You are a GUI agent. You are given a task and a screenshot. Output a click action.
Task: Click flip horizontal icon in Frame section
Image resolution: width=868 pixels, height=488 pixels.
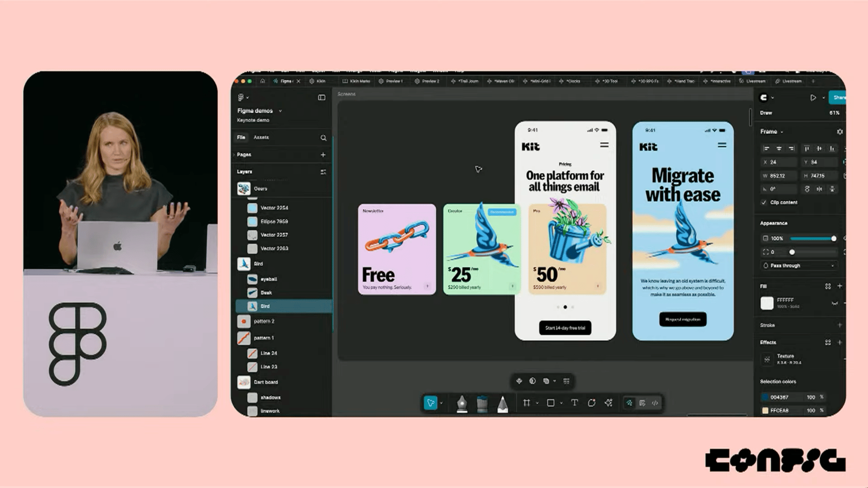click(819, 189)
